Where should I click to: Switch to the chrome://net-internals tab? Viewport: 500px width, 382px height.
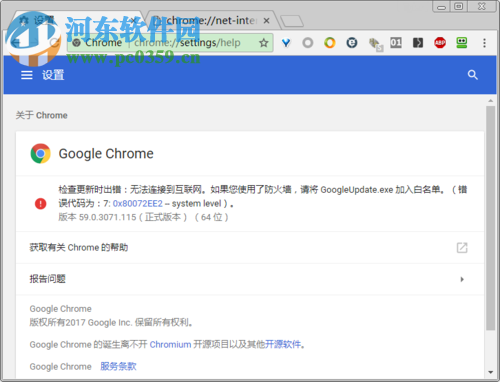click(x=211, y=21)
